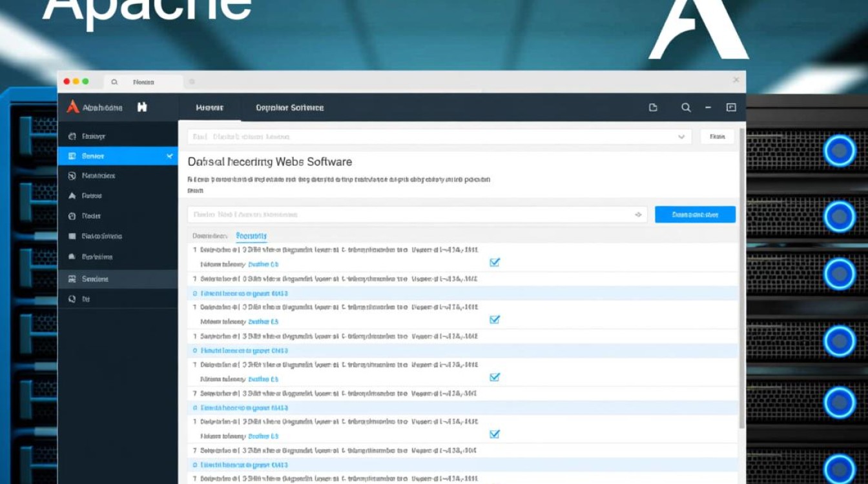Click the red Apache logo in the header
This screenshot has height=484, width=868.
coord(73,107)
